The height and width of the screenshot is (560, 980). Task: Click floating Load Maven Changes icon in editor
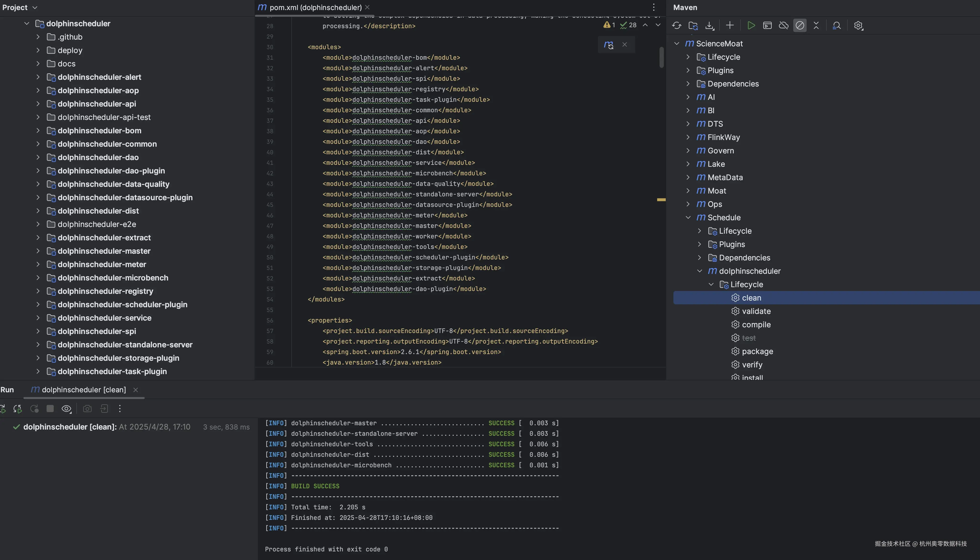tap(608, 45)
